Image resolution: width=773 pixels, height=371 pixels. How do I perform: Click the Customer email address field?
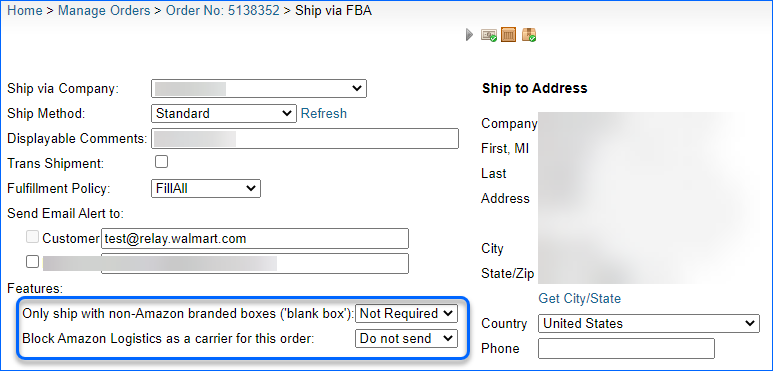tap(255, 238)
